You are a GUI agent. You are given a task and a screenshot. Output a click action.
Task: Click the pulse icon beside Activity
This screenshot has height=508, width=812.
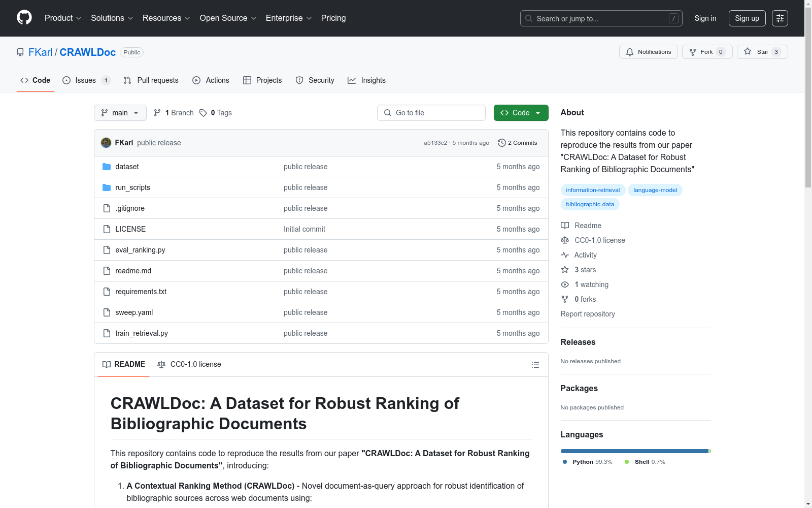pyautogui.click(x=565, y=255)
